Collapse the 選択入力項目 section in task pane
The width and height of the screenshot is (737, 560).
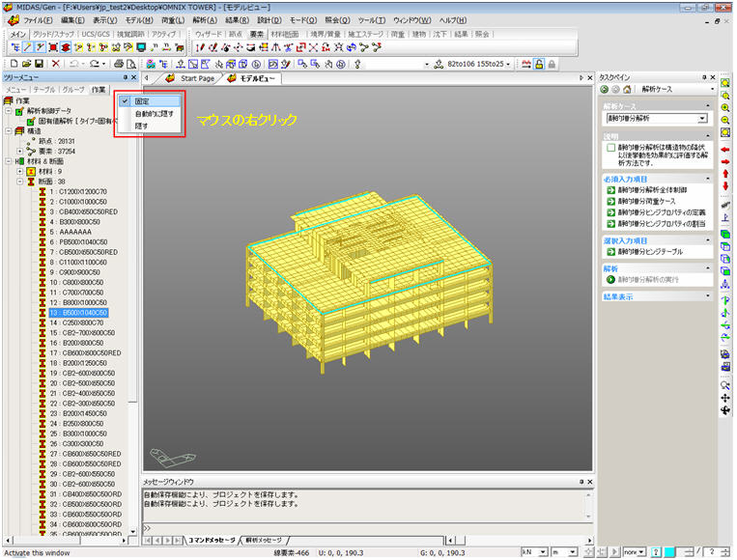pyautogui.click(x=707, y=240)
